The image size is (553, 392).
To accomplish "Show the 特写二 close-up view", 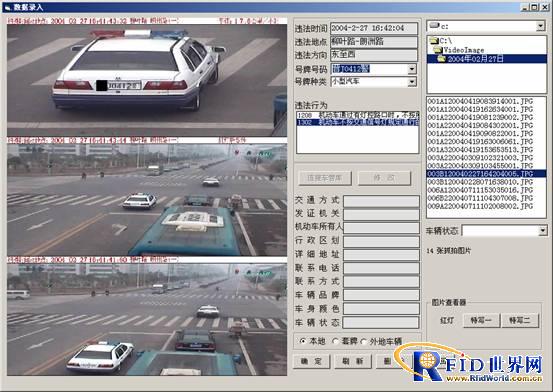I will tap(520, 320).
